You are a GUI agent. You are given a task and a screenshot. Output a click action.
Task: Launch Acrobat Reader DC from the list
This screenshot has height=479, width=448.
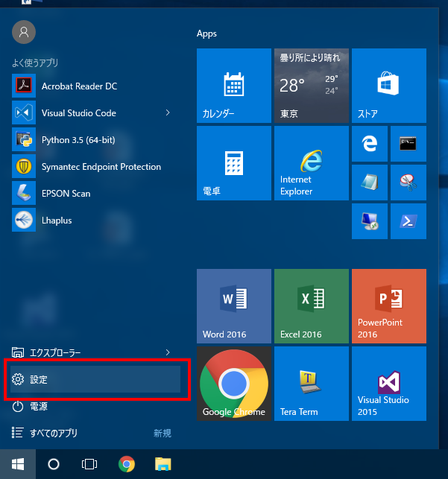pos(92,86)
